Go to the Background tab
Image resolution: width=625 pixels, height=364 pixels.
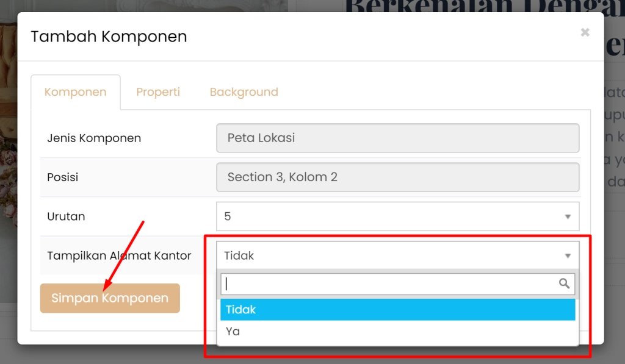(244, 92)
